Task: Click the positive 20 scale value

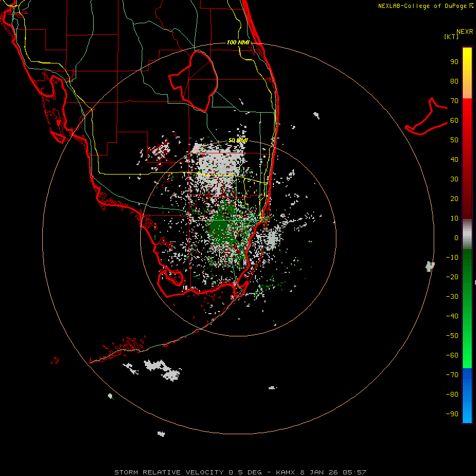Action: 454,199
